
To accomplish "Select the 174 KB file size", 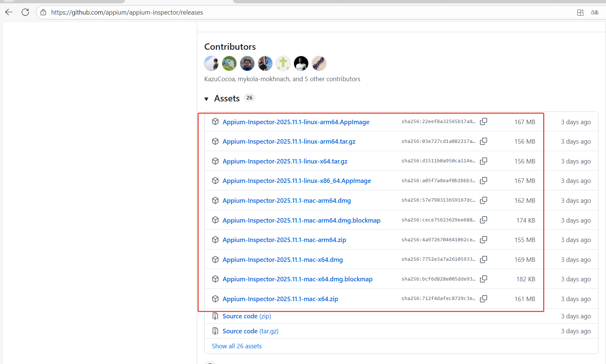I will click(x=526, y=220).
